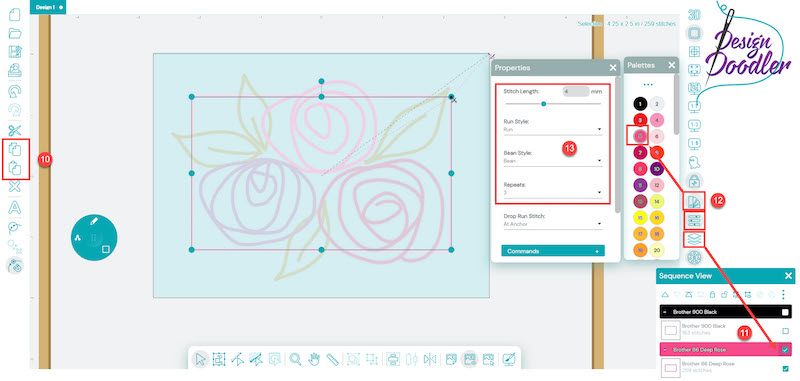Toggle the grid icon
The width and height of the screenshot is (800, 381).
[694, 52]
